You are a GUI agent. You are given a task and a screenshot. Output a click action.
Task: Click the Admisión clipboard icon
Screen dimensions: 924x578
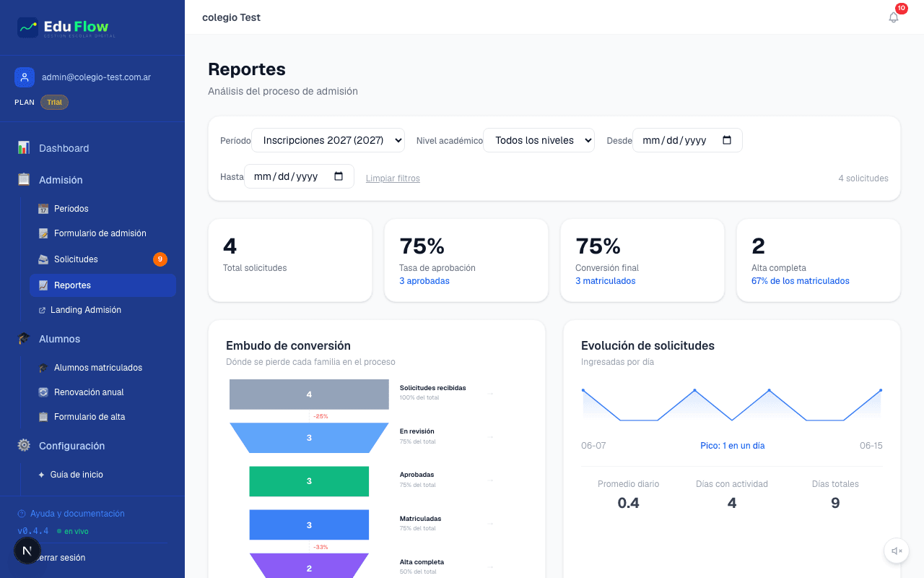24,179
